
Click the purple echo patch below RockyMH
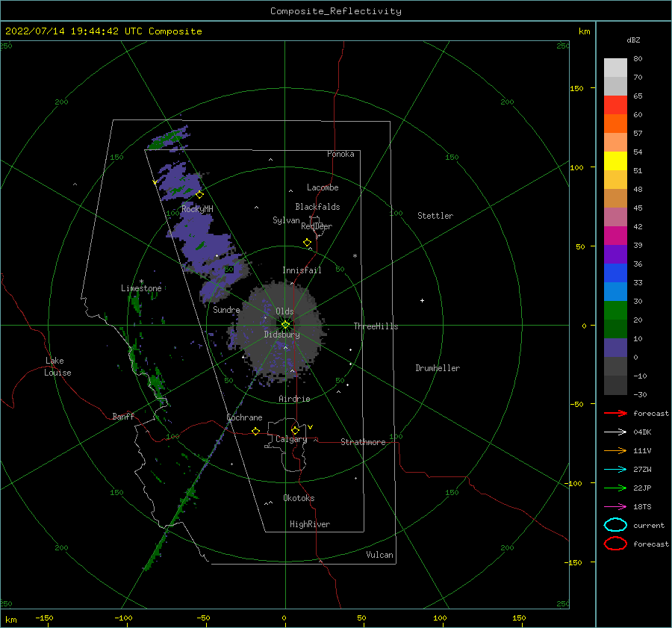point(208,249)
